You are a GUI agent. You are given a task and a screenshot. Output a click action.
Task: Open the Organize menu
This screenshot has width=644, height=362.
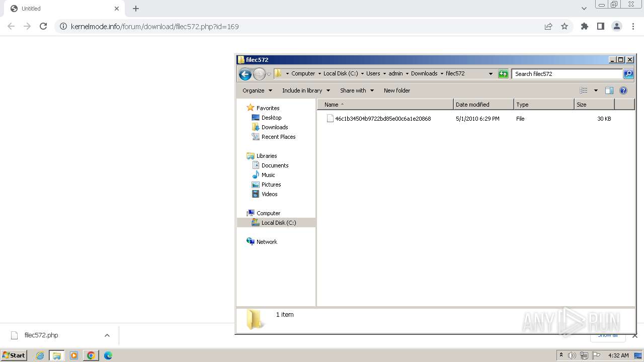[257, 90]
